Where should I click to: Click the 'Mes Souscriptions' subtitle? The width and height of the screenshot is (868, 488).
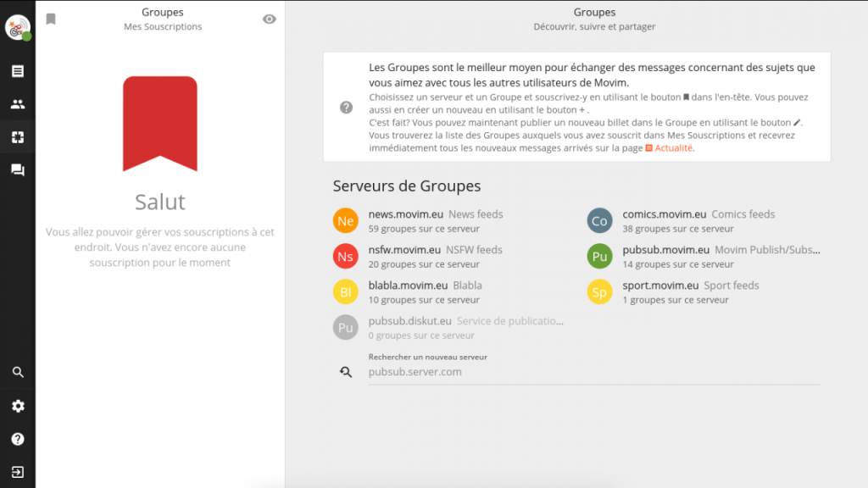pos(163,26)
